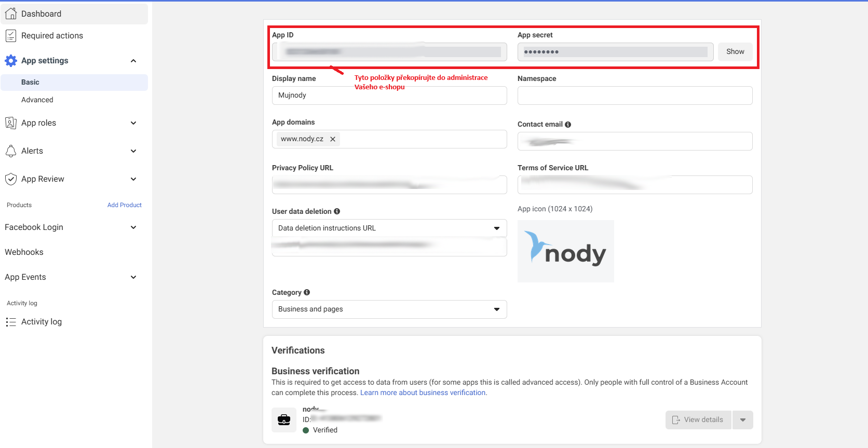Open Learn more about business verification link
Image resolution: width=868 pixels, height=448 pixels.
[423, 393]
